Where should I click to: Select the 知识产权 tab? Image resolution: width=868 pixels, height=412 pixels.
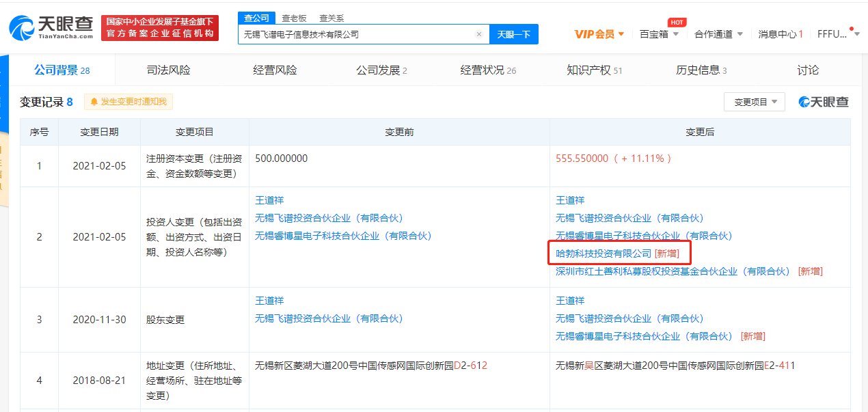[x=594, y=70]
